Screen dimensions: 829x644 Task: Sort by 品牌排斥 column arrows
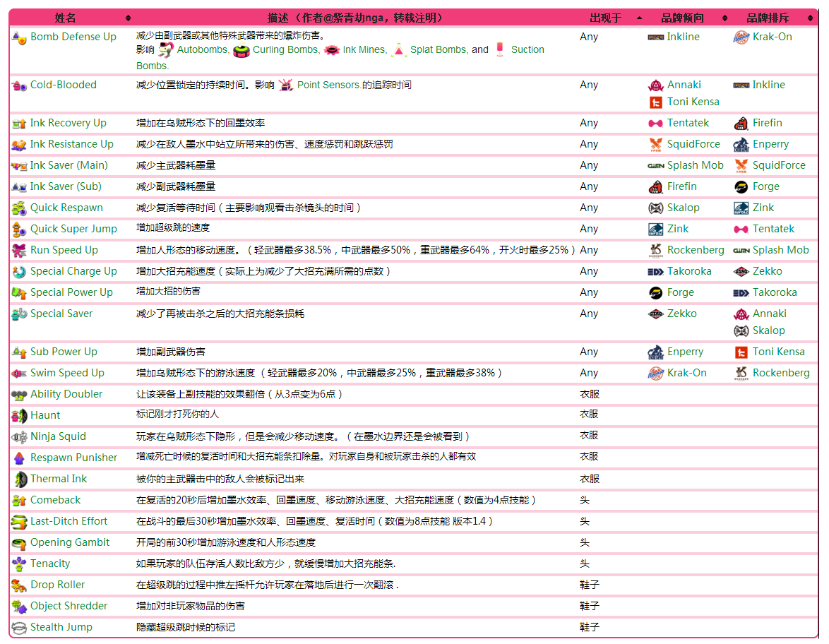click(810, 18)
